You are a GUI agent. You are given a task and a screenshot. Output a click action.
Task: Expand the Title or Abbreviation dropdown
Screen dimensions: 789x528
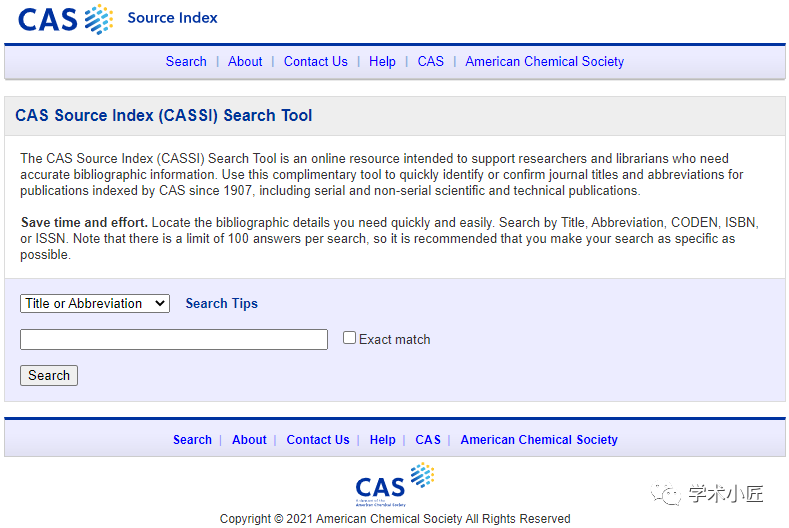pyautogui.click(x=95, y=304)
